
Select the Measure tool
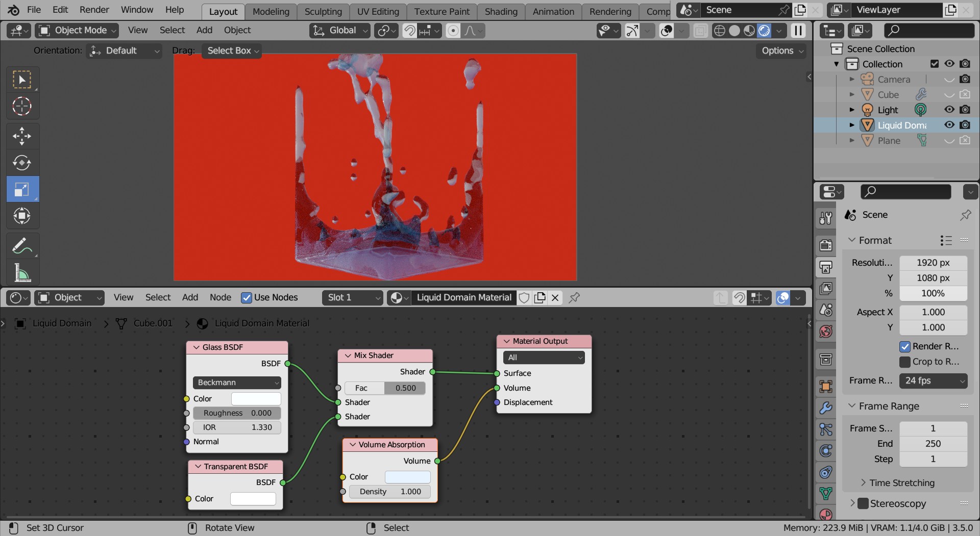(22, 272)
